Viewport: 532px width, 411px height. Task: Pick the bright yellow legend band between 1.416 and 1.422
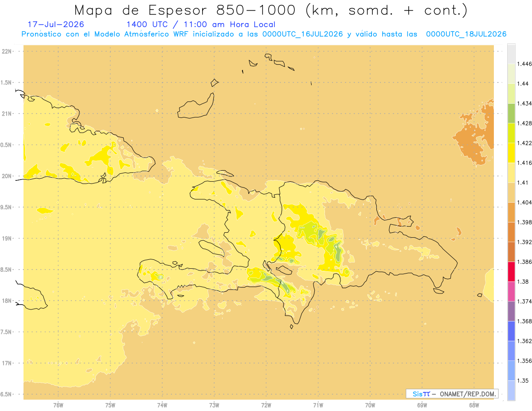(511, 153)
